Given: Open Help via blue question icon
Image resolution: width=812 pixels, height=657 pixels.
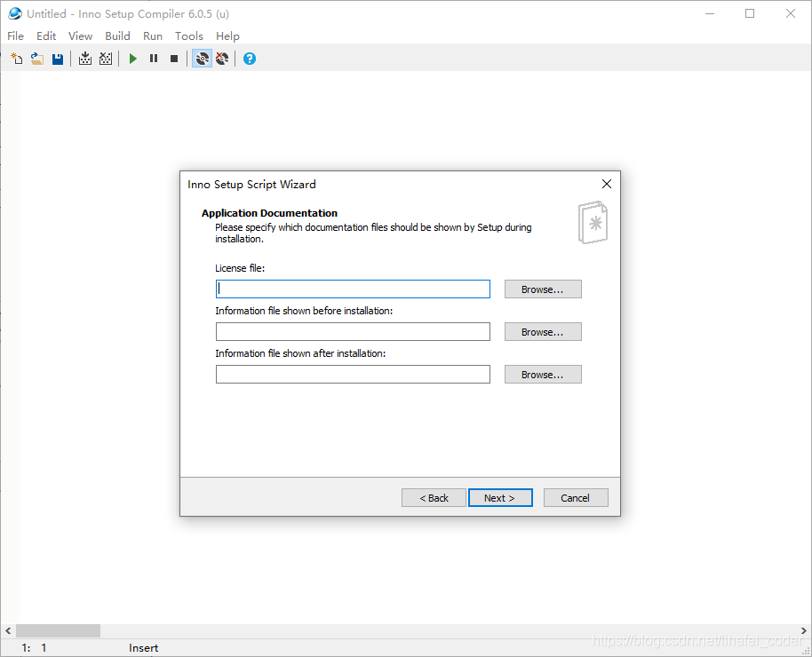Looking at the screenshot, I should tap(250, 59).
